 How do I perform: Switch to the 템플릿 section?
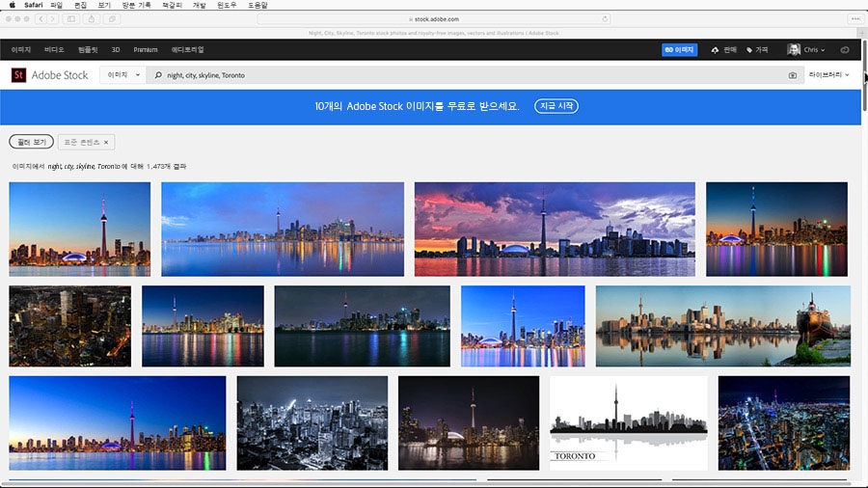tap(88, 50)
